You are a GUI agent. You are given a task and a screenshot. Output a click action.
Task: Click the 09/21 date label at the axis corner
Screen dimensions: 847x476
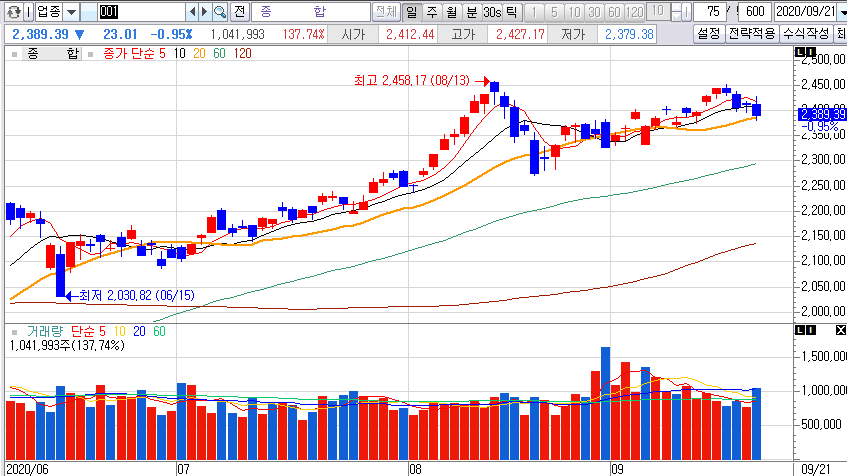(x=816, y=469)
